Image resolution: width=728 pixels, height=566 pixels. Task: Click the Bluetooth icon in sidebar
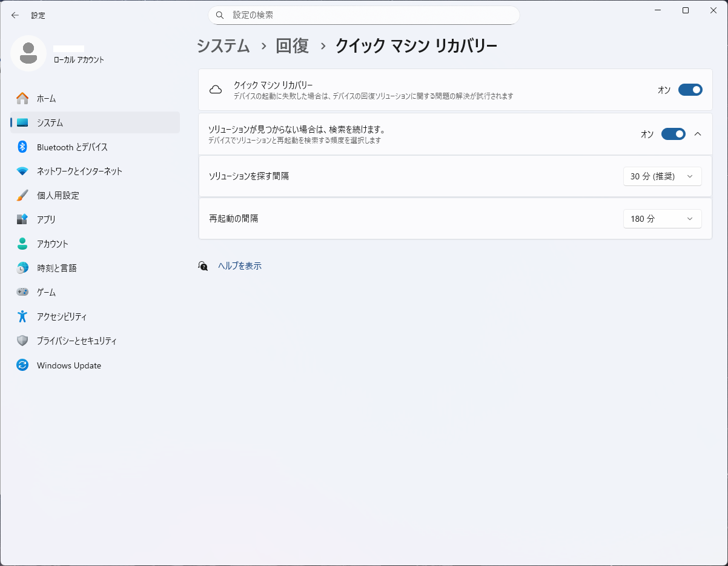[22, 147]
